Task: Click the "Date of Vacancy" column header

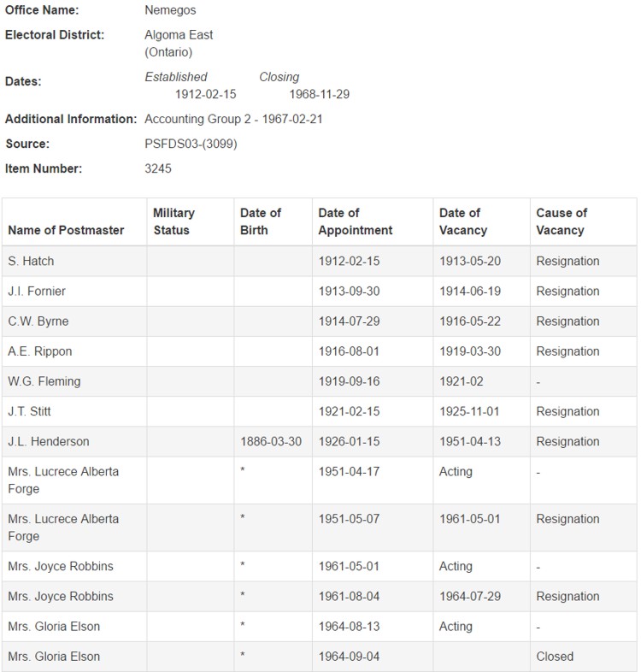Action: point(463,221)
